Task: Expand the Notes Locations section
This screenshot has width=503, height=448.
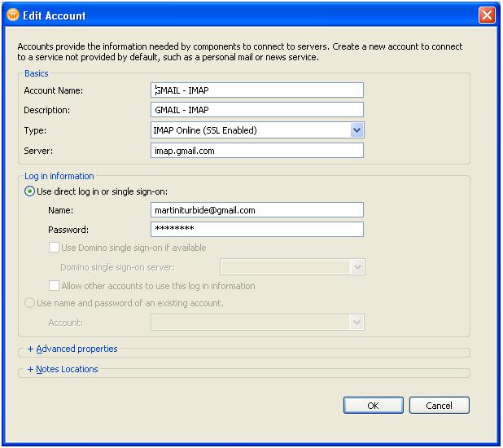Action: [x=67, y=369]
